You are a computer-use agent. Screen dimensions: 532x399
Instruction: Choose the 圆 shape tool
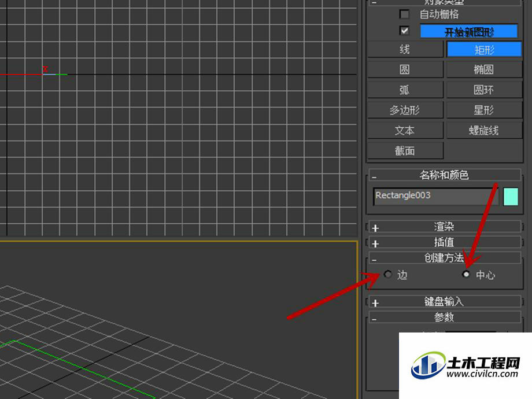click(x=405, y=69)
